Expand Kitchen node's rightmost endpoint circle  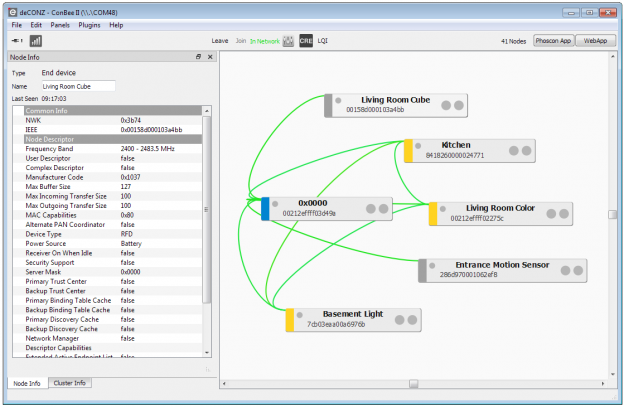525,150
